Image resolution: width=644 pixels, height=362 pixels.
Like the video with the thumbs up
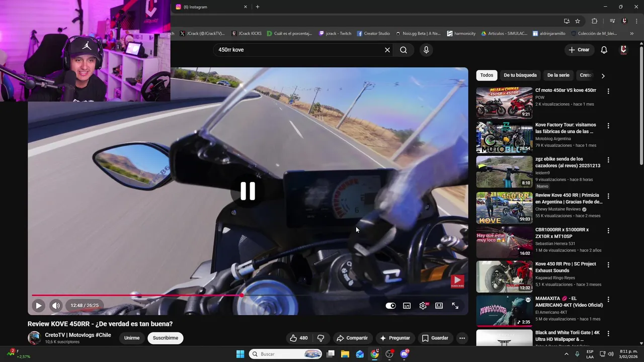[299, 338]
